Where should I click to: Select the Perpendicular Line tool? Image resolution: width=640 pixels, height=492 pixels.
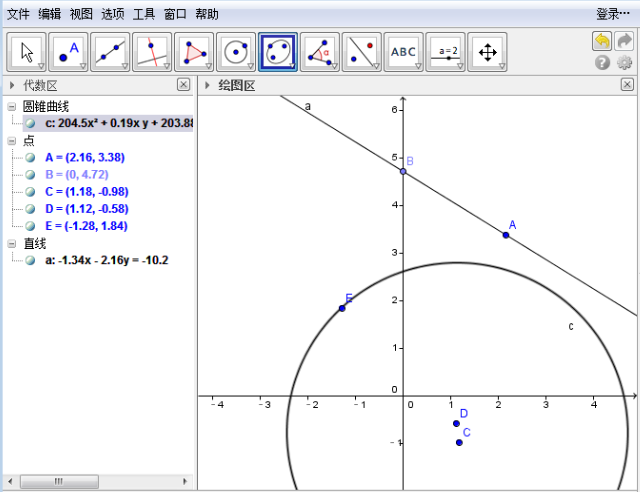(152, 52)
